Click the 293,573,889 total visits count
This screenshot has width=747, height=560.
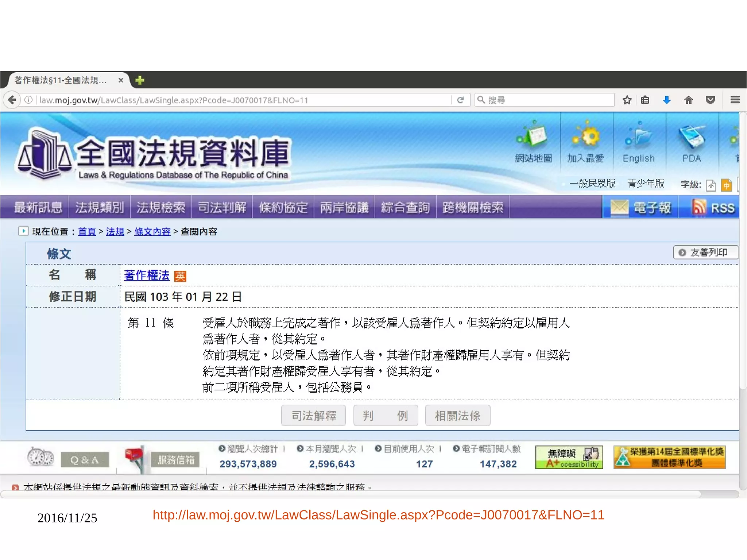coord(248,464)
